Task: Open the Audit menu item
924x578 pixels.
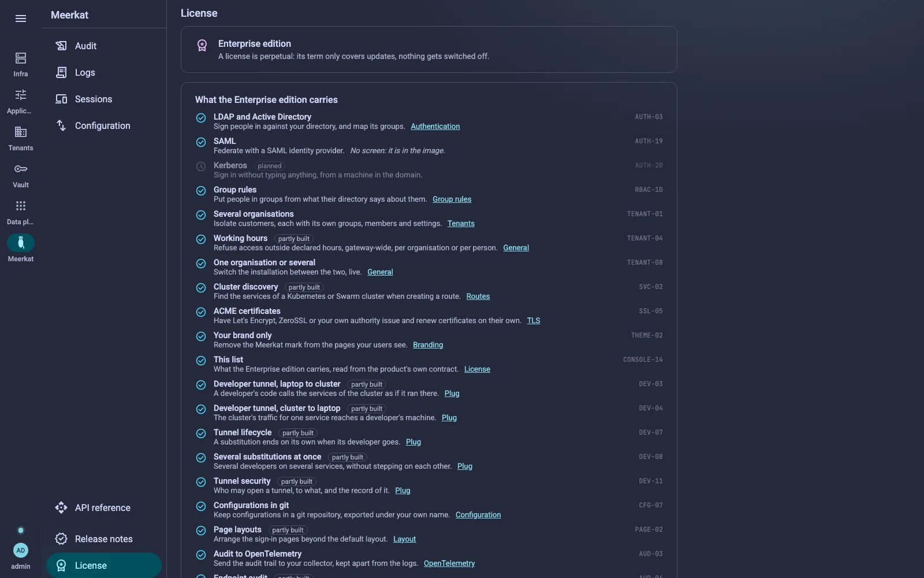Action: click(x=104, y=46)
